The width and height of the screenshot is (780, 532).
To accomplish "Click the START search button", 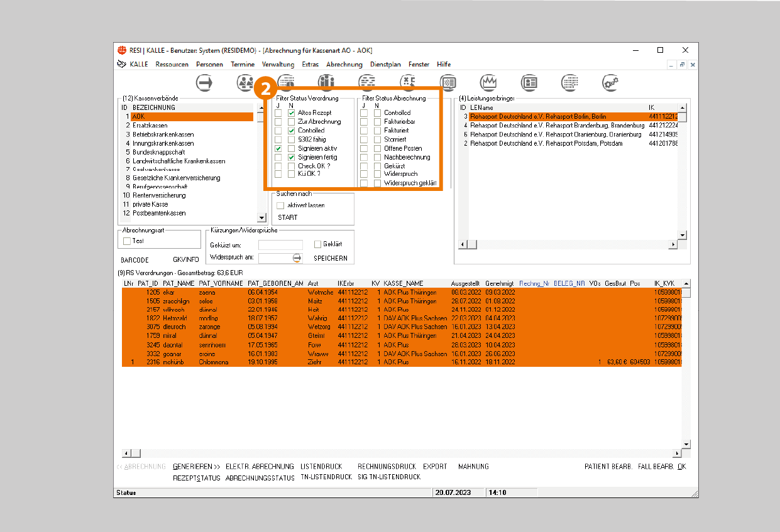I will (x=288, y=217).
